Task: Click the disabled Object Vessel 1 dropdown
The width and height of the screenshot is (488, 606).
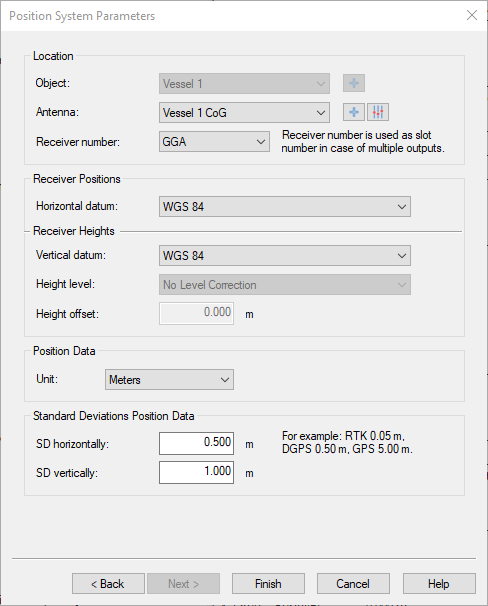Action: click(x=244, y=83)
